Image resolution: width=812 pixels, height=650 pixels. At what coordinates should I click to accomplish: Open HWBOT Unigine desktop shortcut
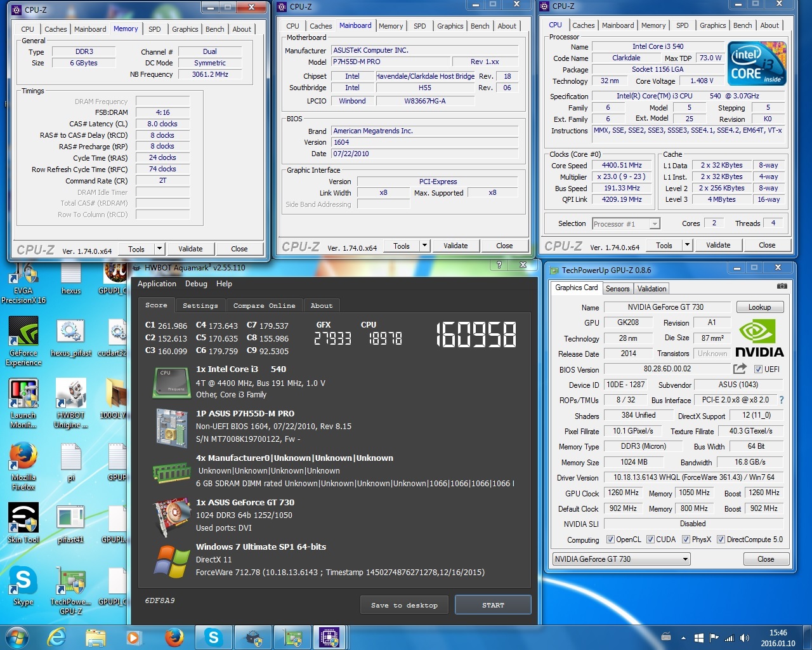(71, 404)
